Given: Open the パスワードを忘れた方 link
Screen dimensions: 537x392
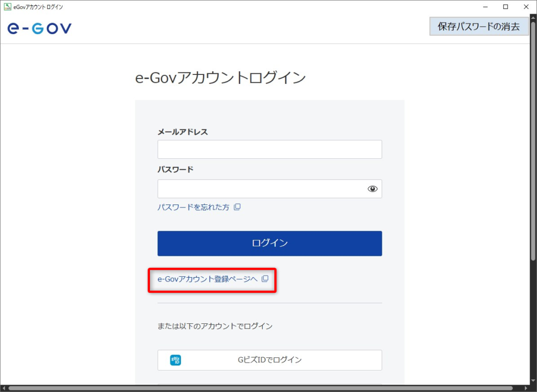Looking at the screenshot, I should pos(194,207).
